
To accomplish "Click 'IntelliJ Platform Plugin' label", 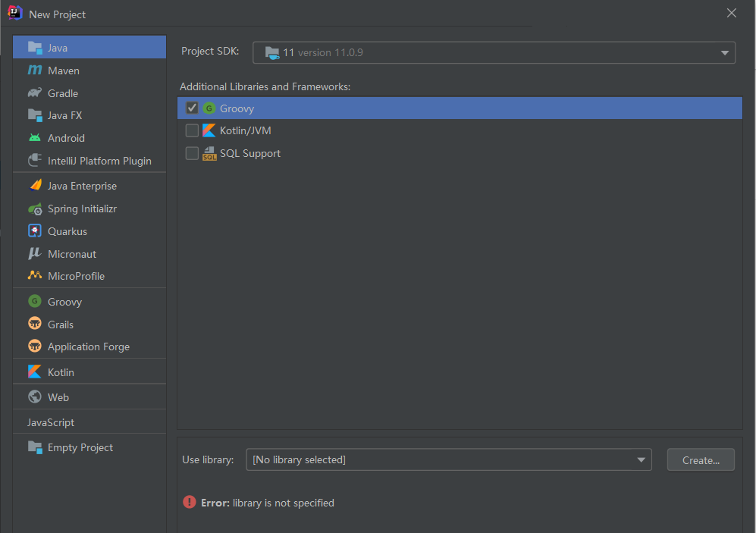I will coord(99,161).
